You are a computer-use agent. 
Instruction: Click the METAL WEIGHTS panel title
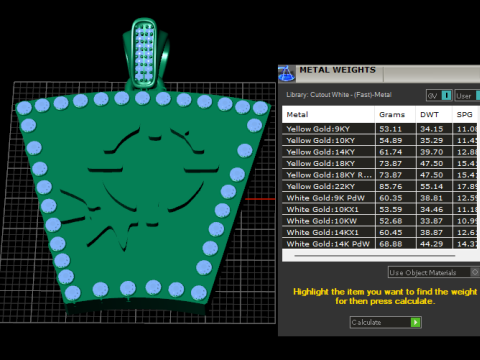coord(337,70)
